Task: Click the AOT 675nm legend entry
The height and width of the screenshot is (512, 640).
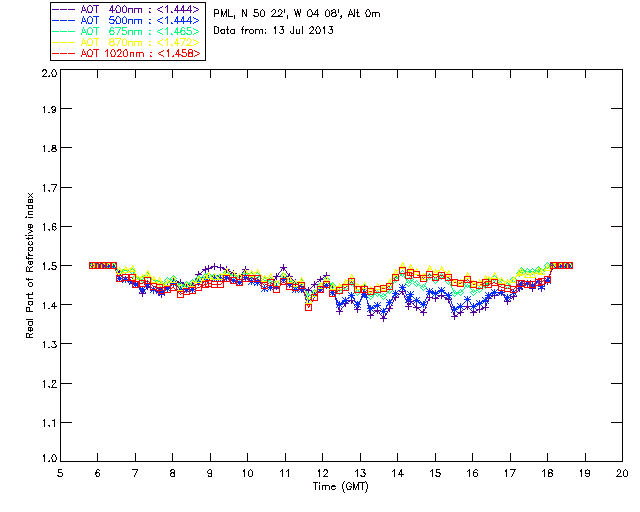Action: pos(127,31)
